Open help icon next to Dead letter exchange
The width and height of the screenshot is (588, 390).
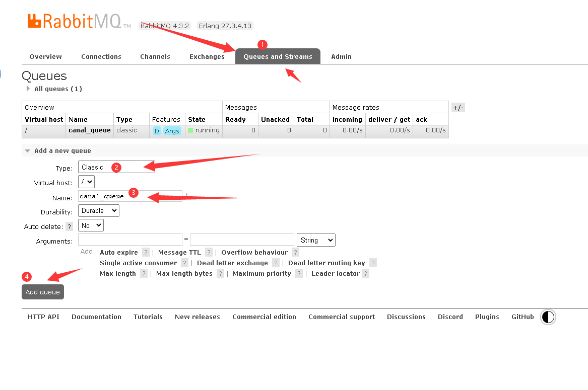pos(276,263)
